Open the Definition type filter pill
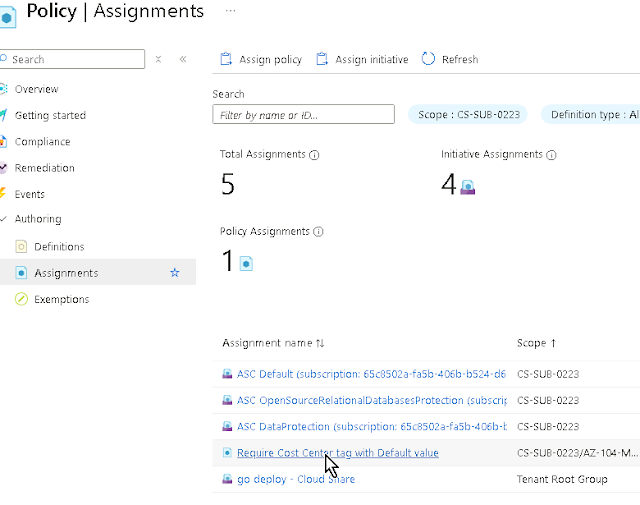 point(591,115)
